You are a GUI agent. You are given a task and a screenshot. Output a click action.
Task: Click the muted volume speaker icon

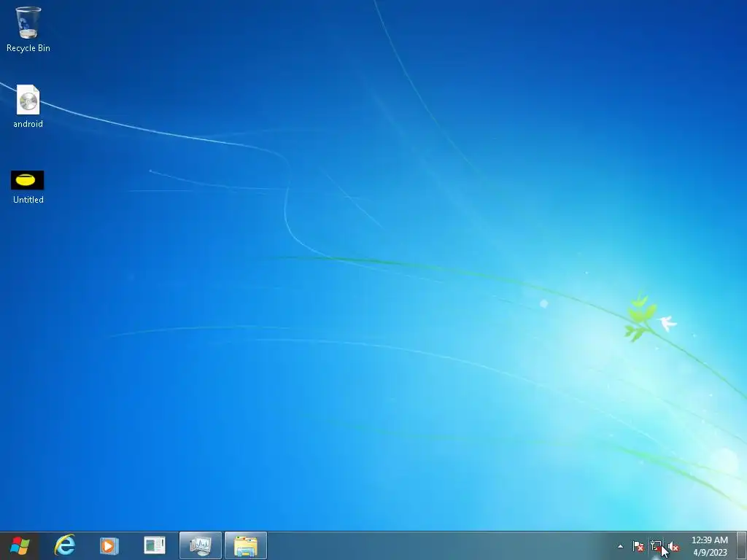673,547
